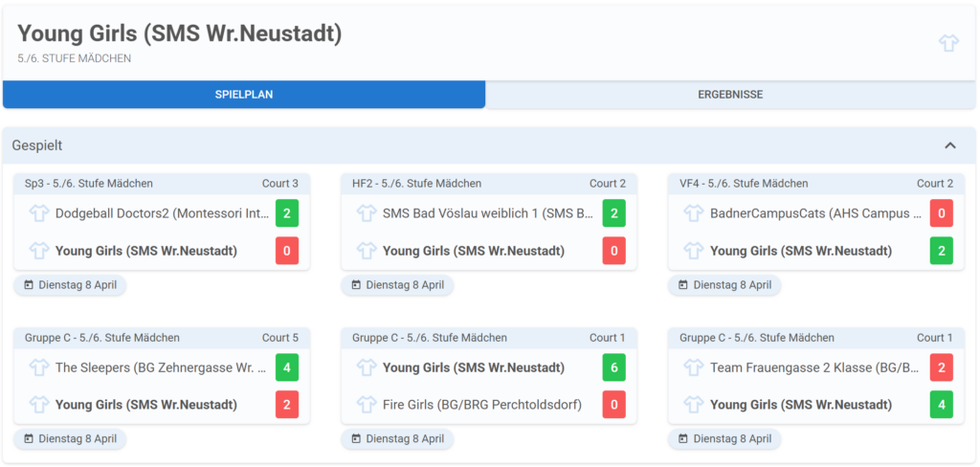Click calendar icon under The Sleepers match card
This screenshot has width=980, height=467.
coord(28,439)
